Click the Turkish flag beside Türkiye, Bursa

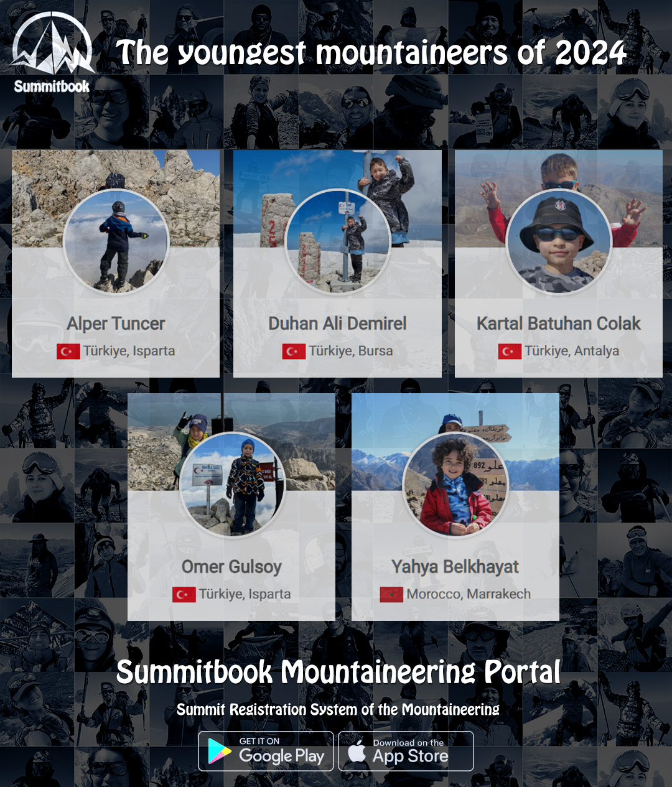tap(294, 352)
